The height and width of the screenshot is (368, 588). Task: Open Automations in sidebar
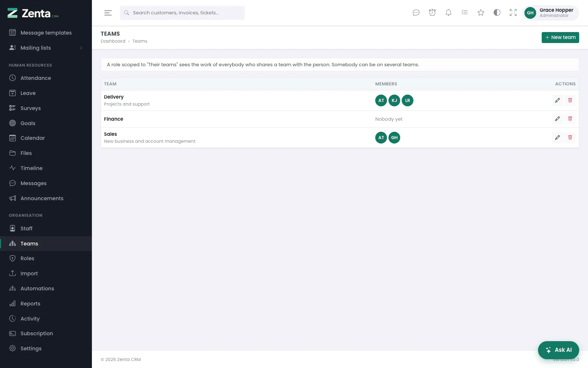(x=46, y=289)
